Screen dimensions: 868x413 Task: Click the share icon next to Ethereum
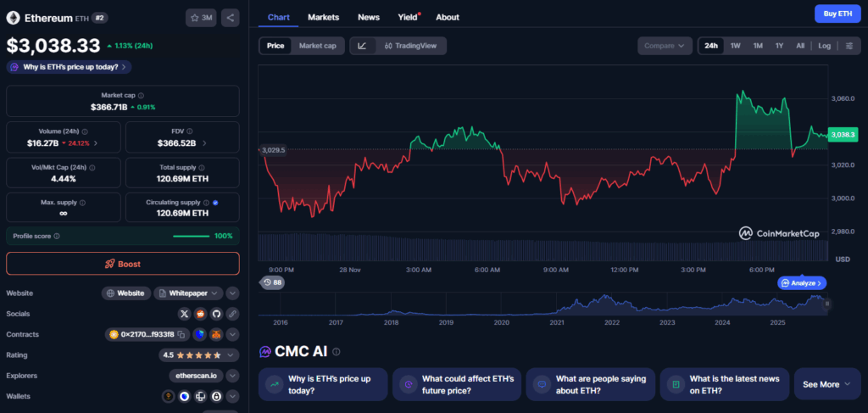(x=231, y=18)
